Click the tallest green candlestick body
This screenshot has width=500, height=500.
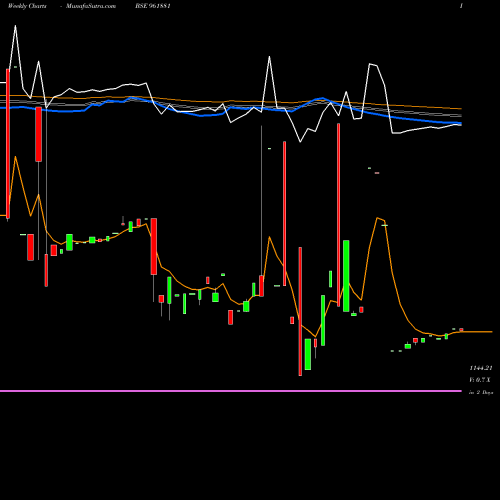point(346,276)
